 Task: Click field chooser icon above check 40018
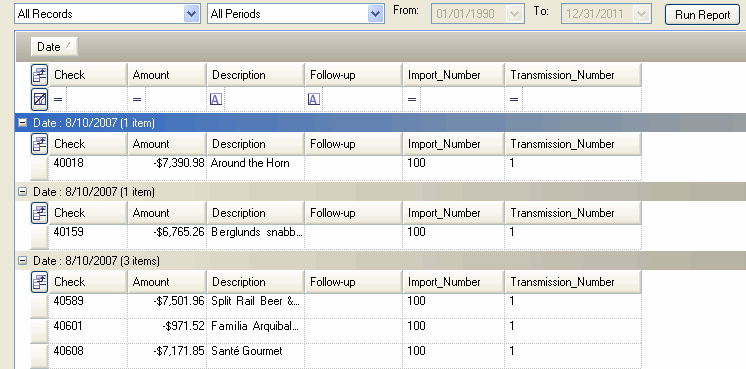pyautogui.click(x=39, y=144)
